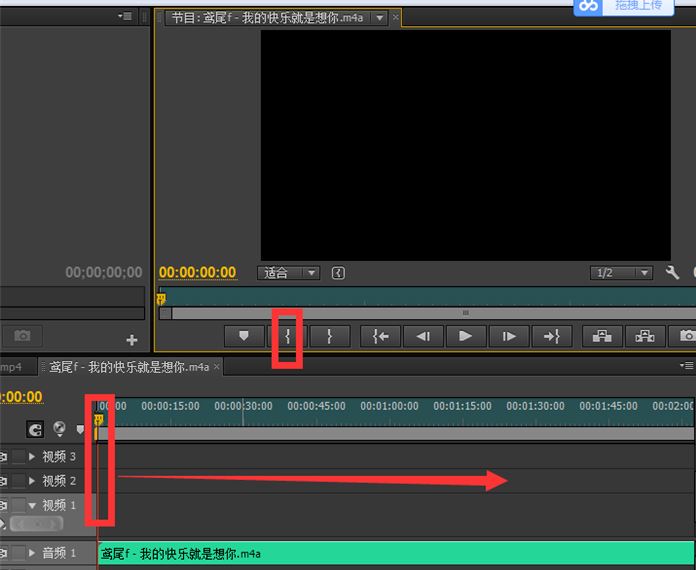Viewport: 696px width, 570px height.
Task: Play the sequence
Action: 465,336
